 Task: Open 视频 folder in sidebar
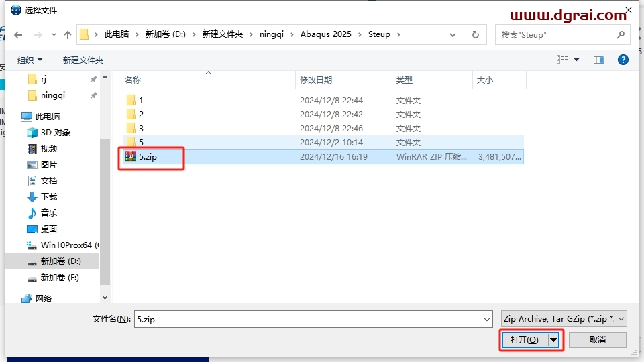(x=49, y=149)
